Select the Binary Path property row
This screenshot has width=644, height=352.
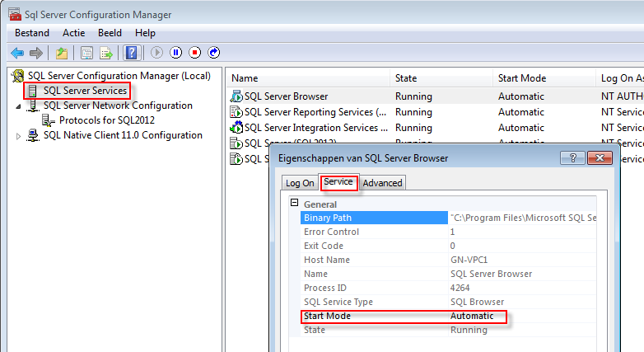(x=449, y=218)
